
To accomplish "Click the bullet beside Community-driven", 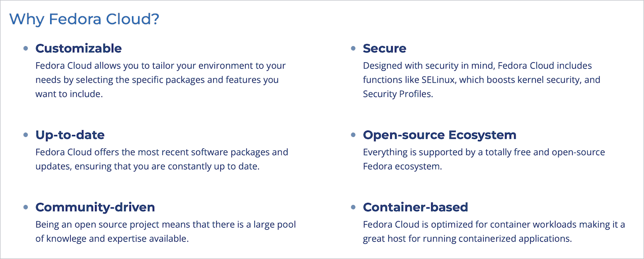I will click(26, 207).
